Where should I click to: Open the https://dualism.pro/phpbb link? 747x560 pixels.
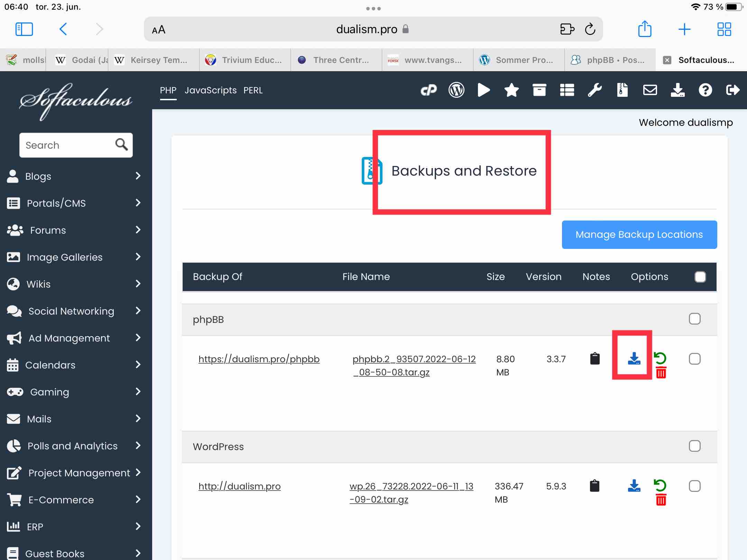pos(259,359)
